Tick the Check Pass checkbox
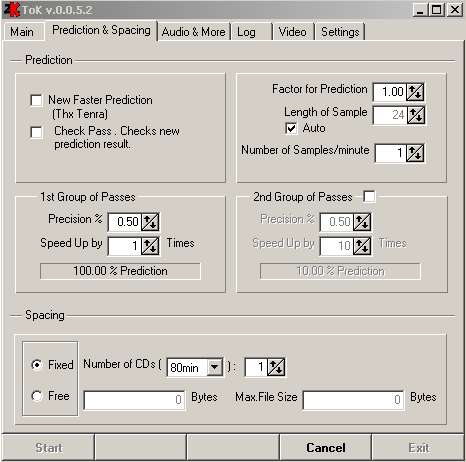The image size is (466, 462). click(36, 132)
